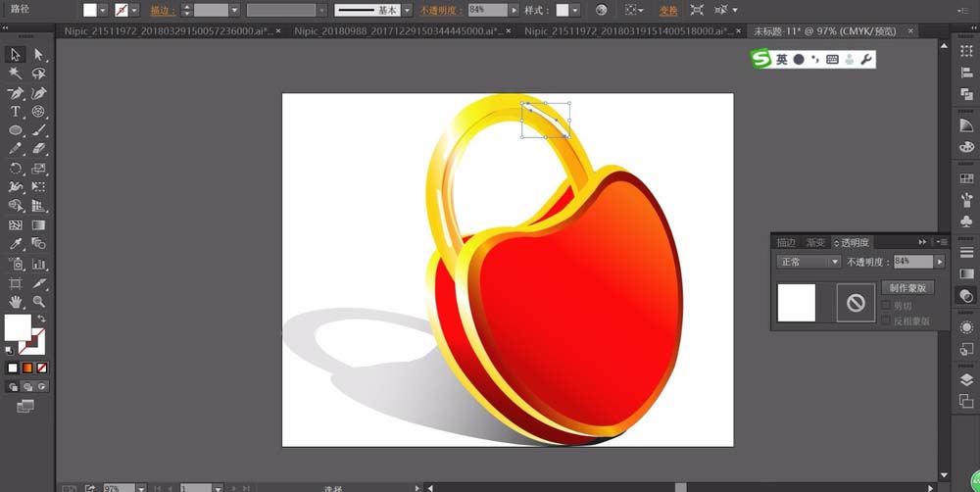Pick the Blend tool
The height and width of the screenshot is (492, 980).
pos(39,244)
